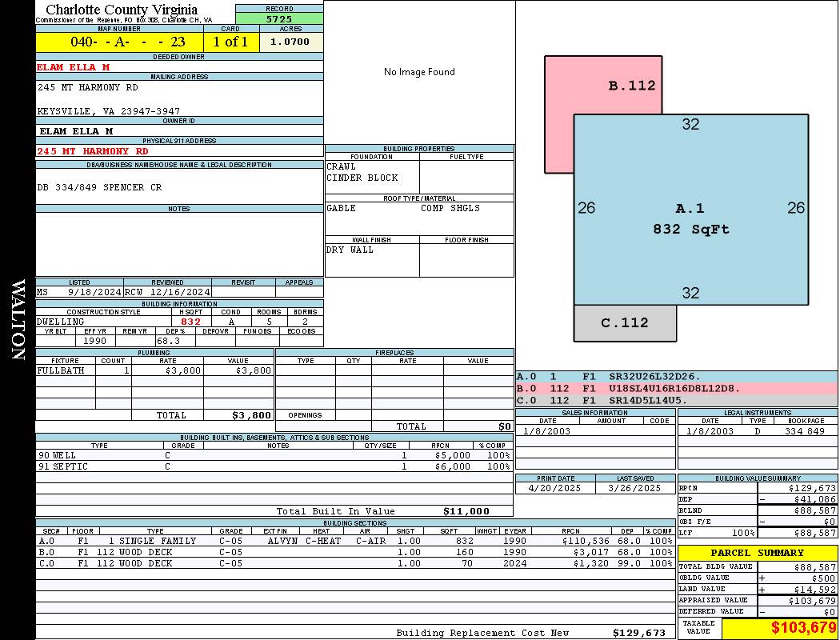Viewport: 840px width, 640px height.
Task: Click the deeded owner name in red
Action: pos(74,67)
